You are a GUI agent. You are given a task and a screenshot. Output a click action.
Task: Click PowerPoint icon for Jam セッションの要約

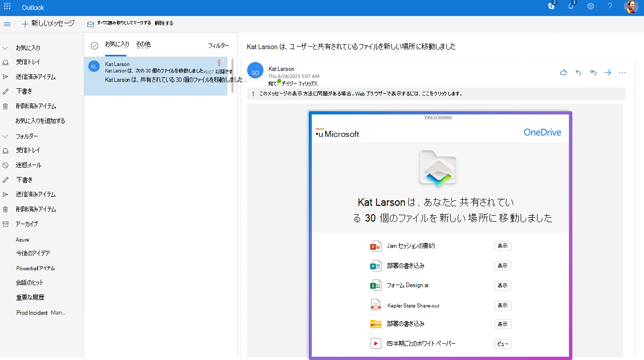[376, 246]
